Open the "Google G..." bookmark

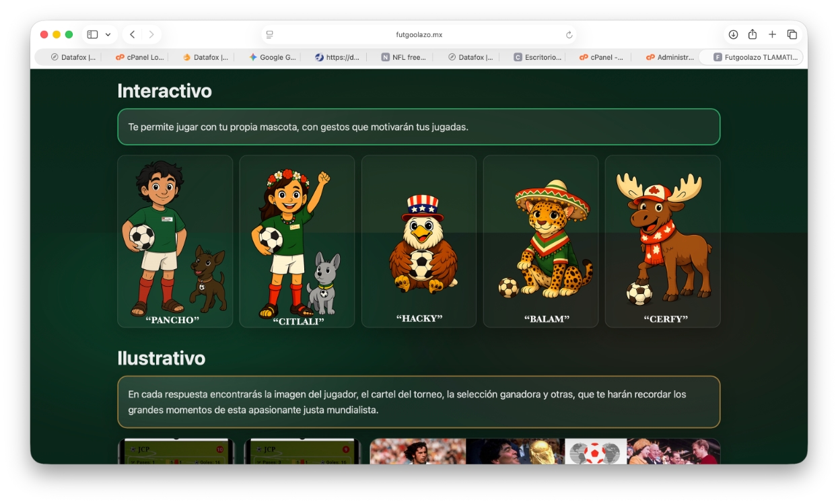[x=272, y=57]
